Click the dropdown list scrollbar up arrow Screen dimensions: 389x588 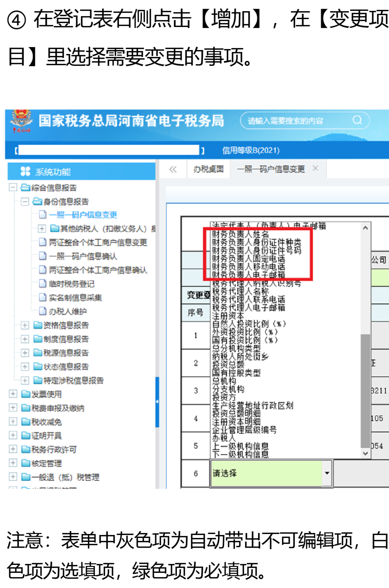pos(365,228)
